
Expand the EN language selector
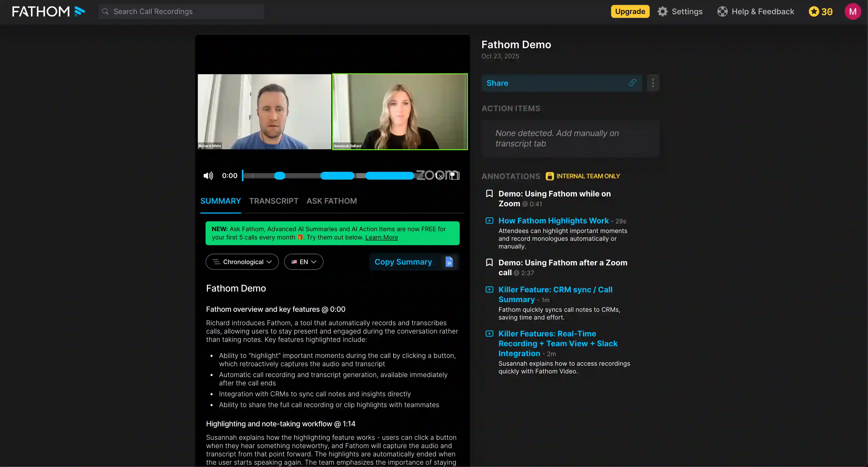[303, 262]
